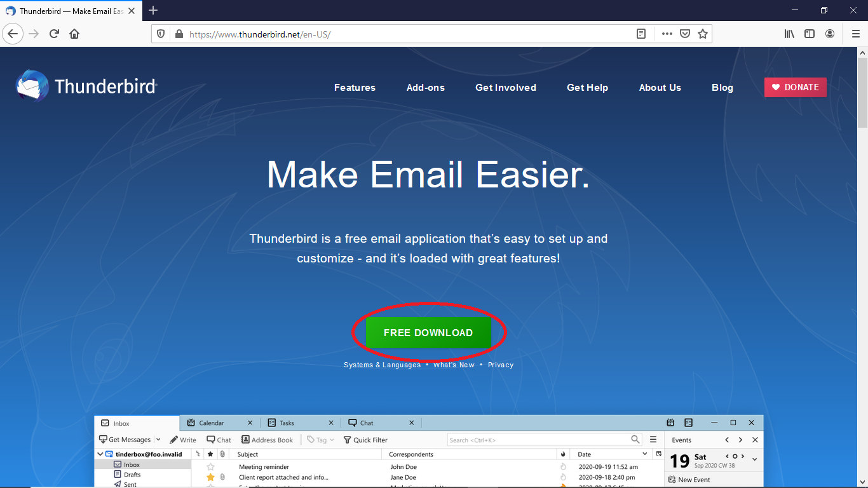Click the Chat toolbar button in preview

click(219, 440)
